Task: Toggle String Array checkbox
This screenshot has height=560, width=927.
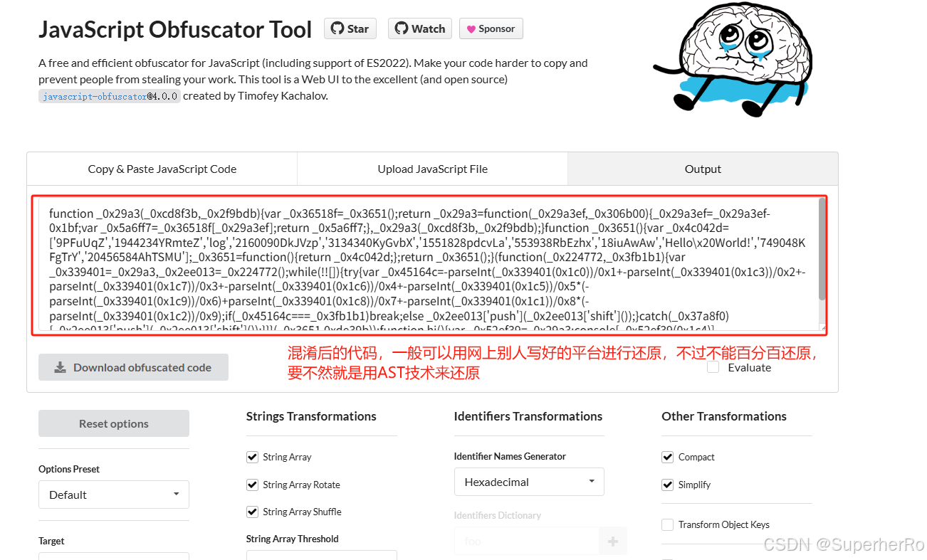Action: point(252,457)
